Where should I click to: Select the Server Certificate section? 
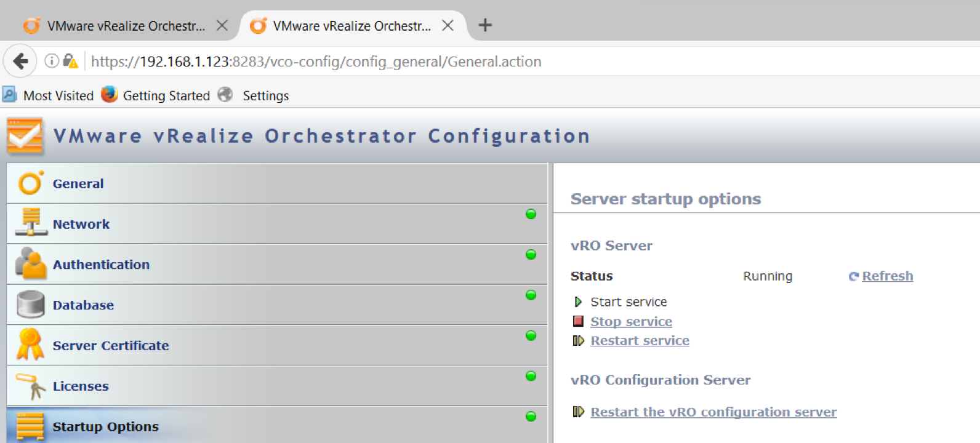[x=277, y=346]
